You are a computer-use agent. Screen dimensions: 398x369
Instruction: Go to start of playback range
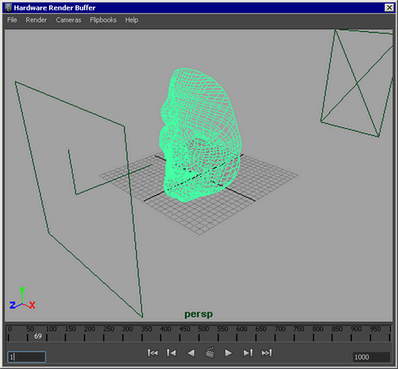coord(153,353)
